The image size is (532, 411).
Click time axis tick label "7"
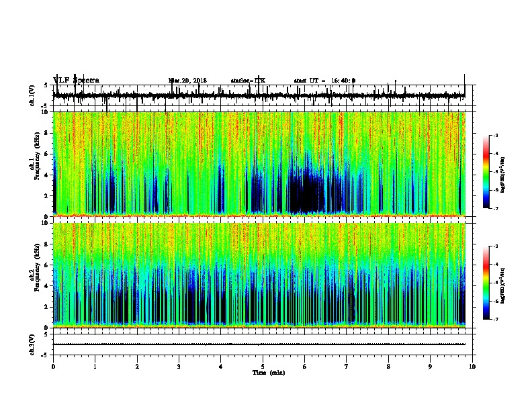pos(347,367)
